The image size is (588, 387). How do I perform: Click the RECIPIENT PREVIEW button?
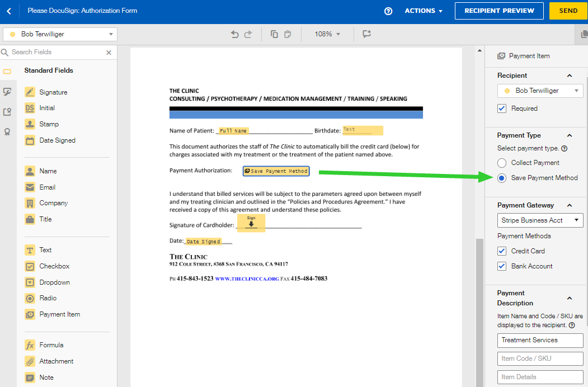(499, 11)
